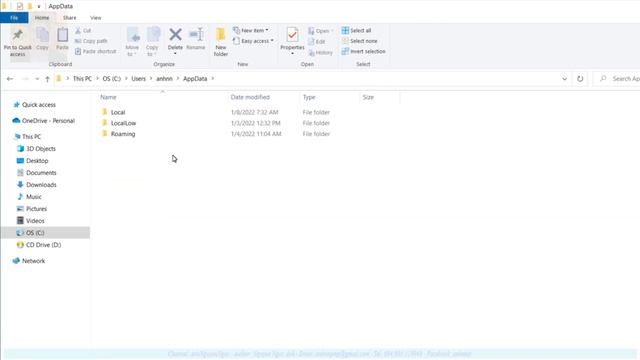Go up one folder level
This screenshot has width=640, height=360.
(x=47, y=79)
